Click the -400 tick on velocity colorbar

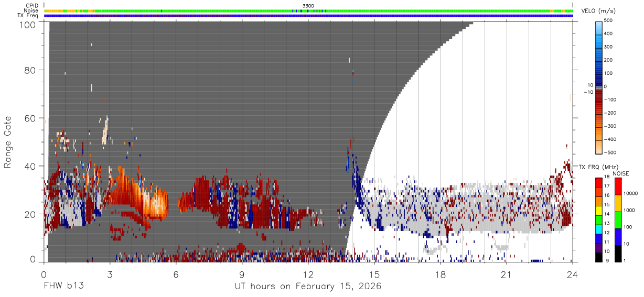coord(609,139)
